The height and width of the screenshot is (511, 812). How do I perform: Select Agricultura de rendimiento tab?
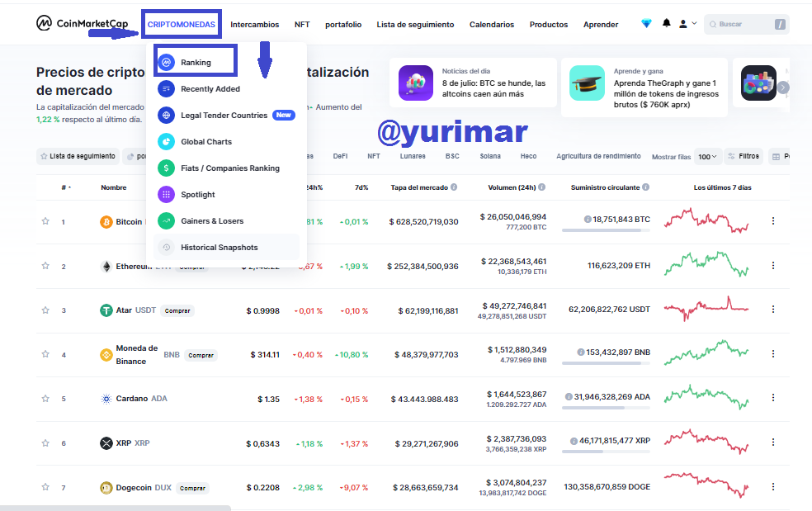598,156
